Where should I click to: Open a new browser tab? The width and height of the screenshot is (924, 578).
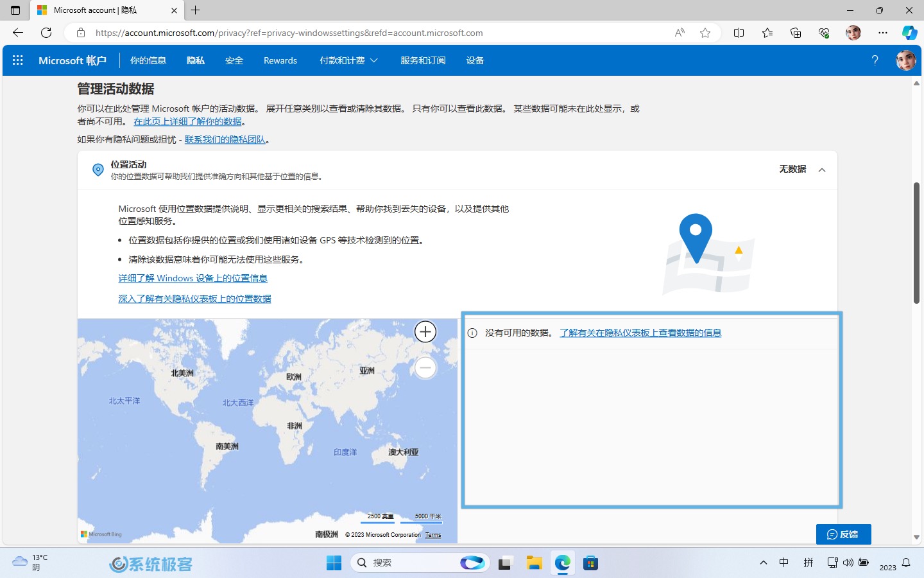[x=196, y=10]
